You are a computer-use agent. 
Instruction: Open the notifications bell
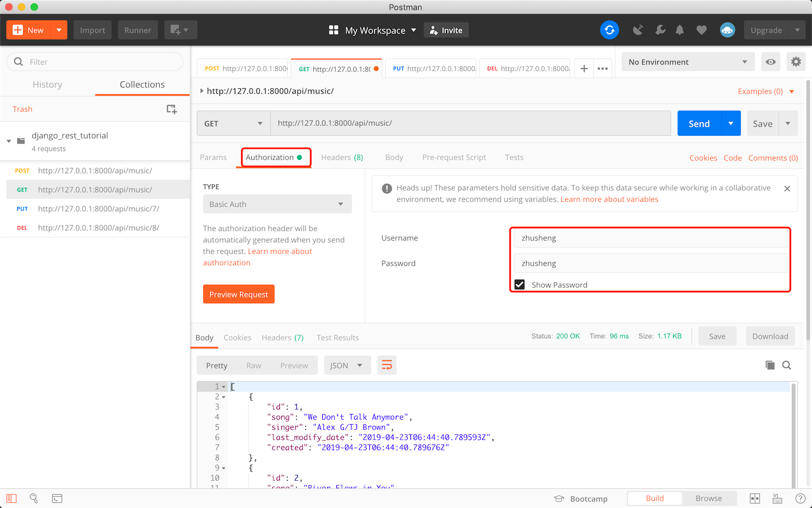tap(680, 30)
